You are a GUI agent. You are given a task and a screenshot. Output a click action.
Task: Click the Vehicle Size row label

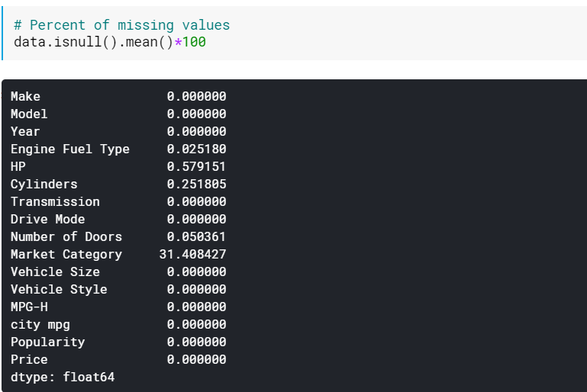55,272
